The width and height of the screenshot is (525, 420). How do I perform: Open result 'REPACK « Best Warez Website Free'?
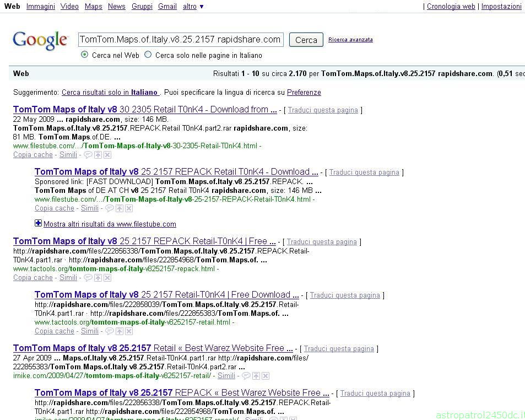tap(182, 393)
